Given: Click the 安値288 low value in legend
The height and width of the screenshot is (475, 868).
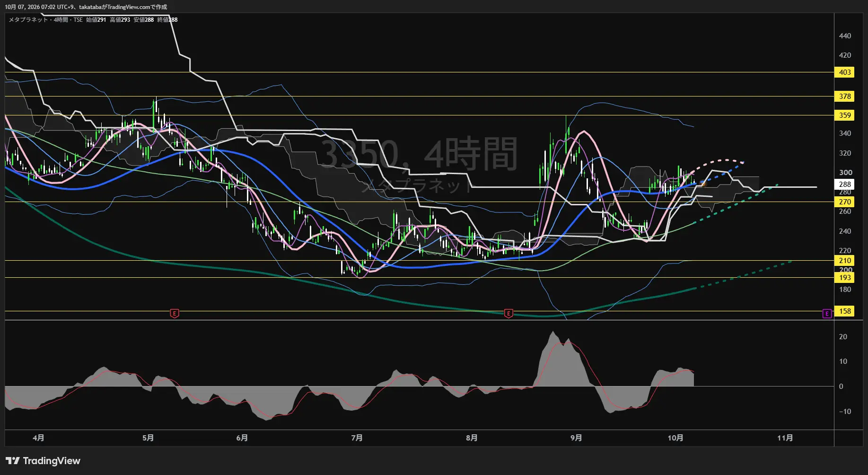Looking at the screenshot, I should pyautogui.click(x=144, y=20).
